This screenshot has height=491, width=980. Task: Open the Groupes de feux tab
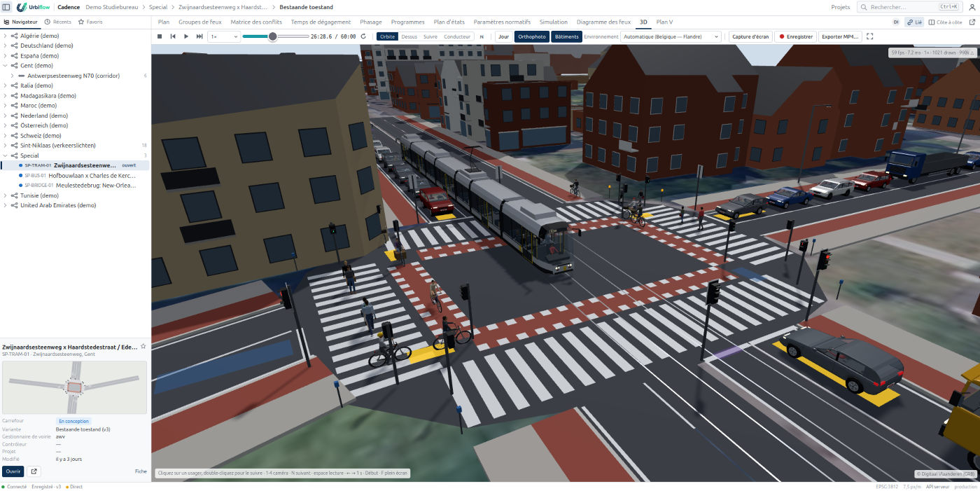200,22
